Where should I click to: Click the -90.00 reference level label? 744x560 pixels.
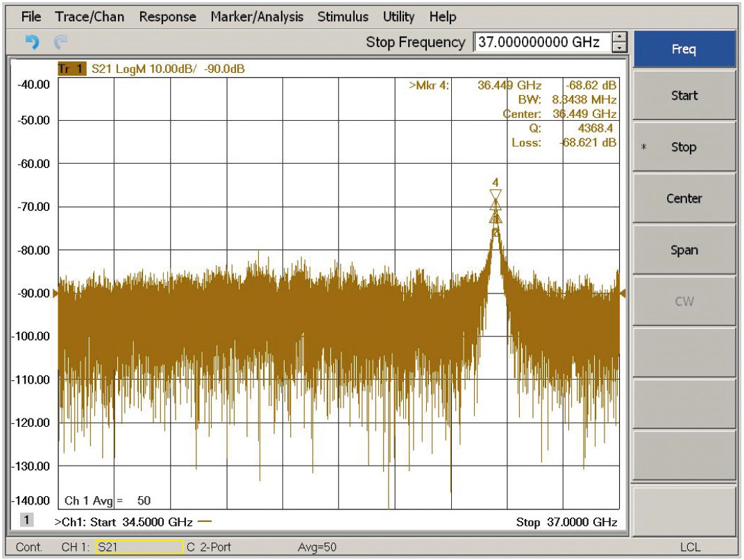tap(33, 294)
